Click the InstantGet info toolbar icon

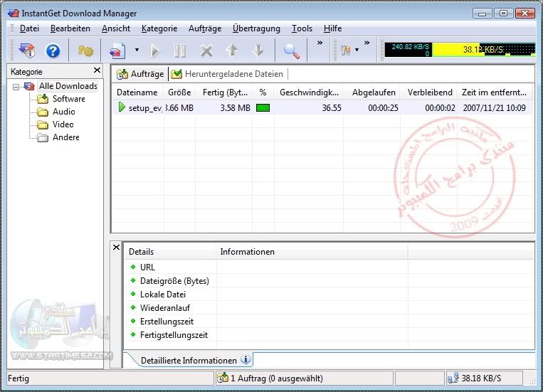pos(27,51)
